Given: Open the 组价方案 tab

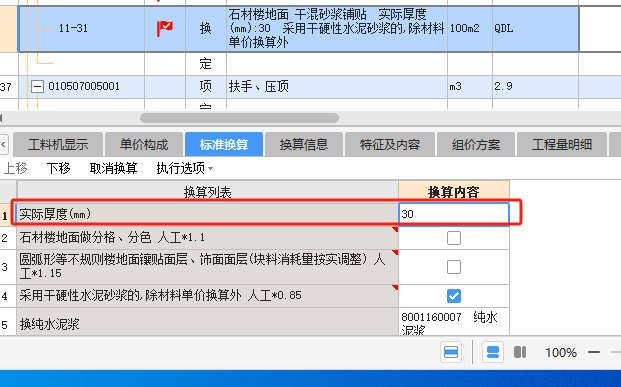Looking at the screenshot, I should 476,145.
